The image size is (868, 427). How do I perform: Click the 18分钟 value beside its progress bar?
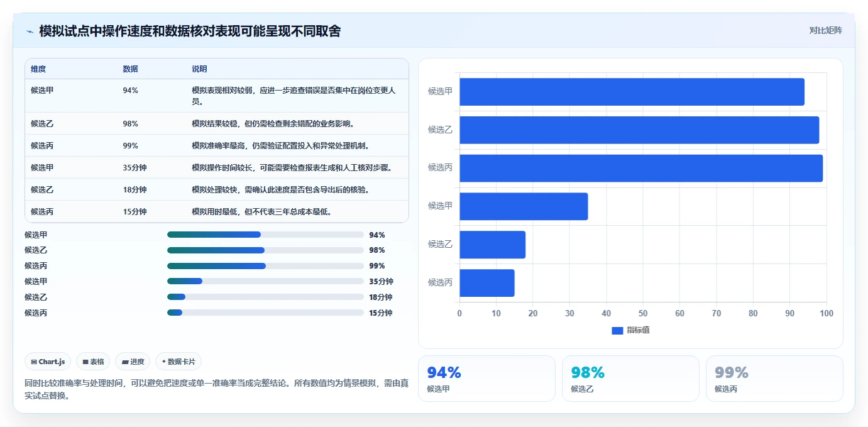point(381,297)
